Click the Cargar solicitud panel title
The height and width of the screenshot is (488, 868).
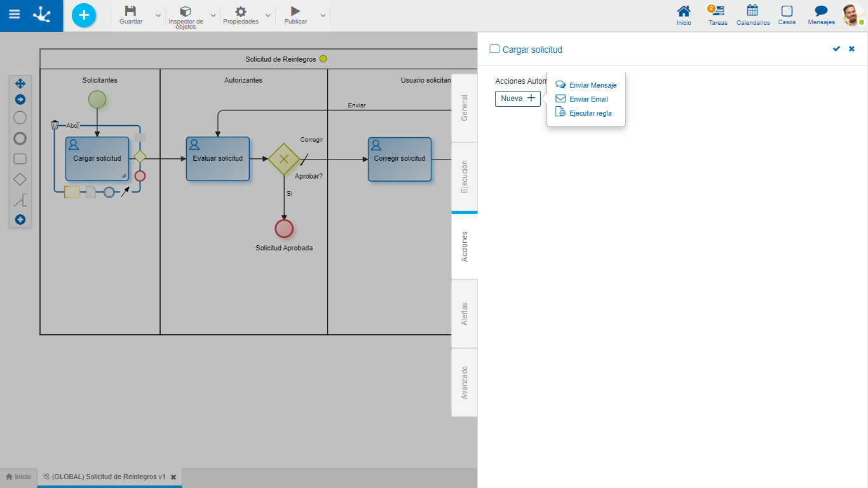point(532,50)
